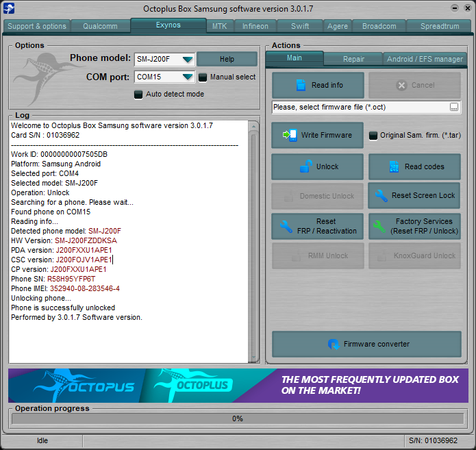Browse for firmware file with ellipsis button

click(454, 107)
